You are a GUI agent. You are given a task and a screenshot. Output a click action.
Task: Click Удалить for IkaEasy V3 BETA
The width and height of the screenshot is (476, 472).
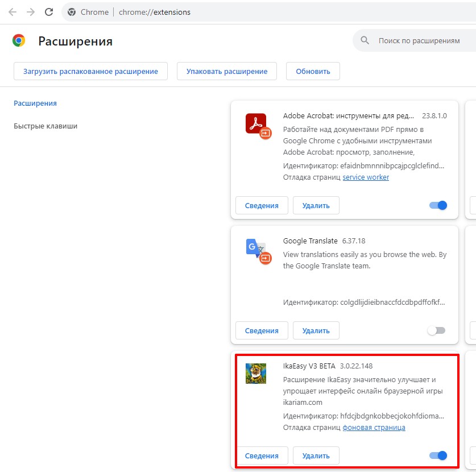point(316,456)
